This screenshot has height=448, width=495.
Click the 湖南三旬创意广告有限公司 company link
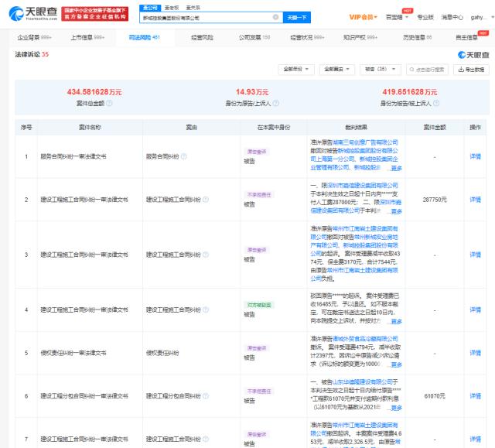370,142
